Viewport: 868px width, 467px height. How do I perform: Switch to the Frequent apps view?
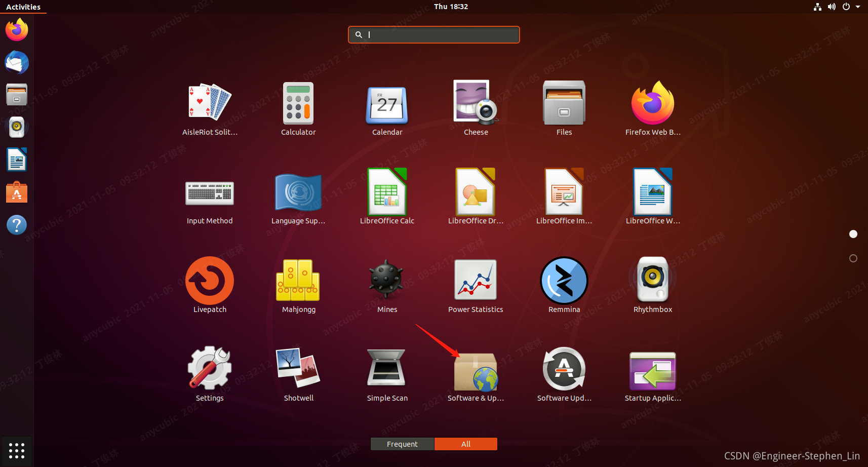(x=402, y=444)
